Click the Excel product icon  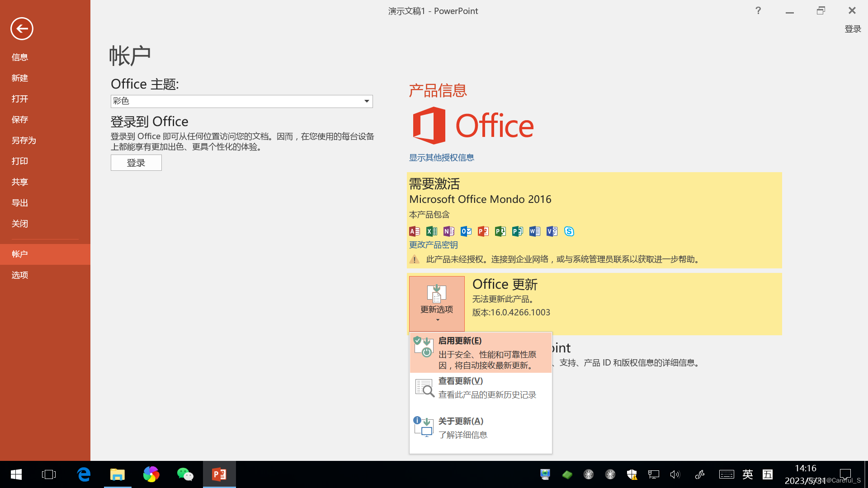pyautogui.click(x=432, y=231)
